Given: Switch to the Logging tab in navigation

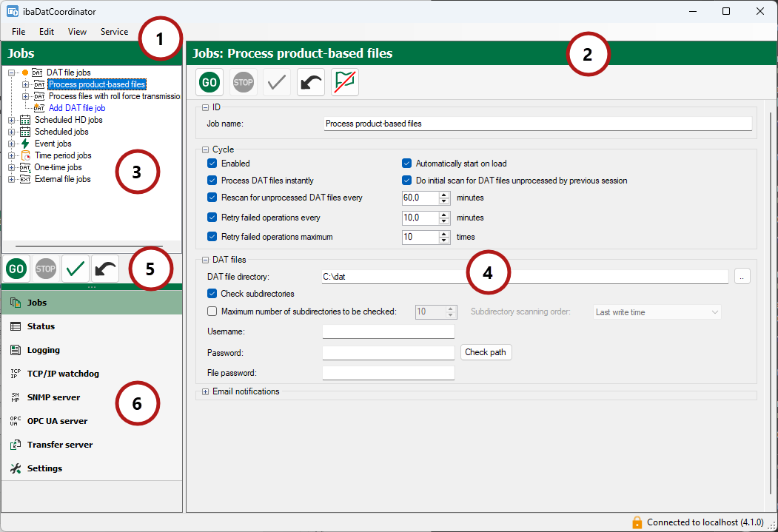Looking at the screenshot, I should pyautogui.click(x=92, y=350).
